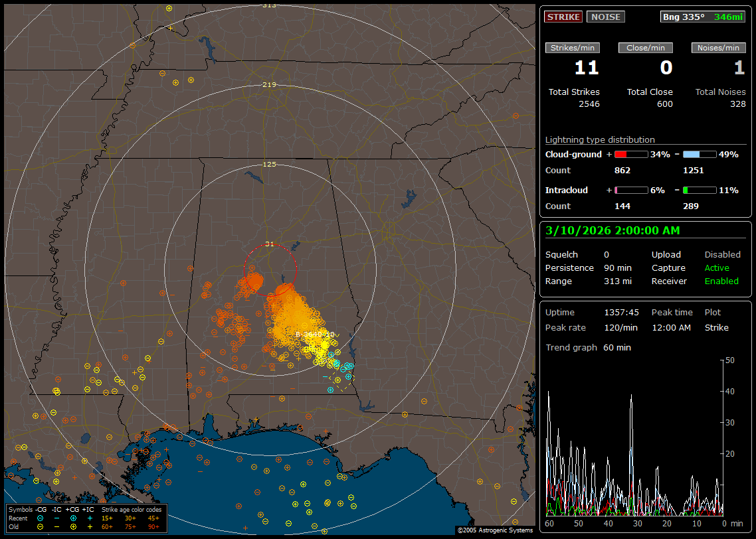Image resolution: width=756 pixels, height=539 pixels.
Task: Click the negative cloud-ground blue bar
Action: pyautogui.click(x=700, y=155)
